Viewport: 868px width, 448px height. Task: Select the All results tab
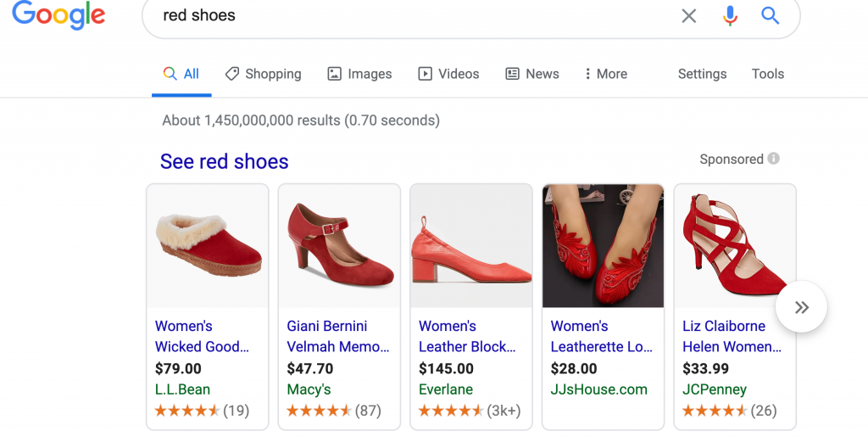click(181, 74)
